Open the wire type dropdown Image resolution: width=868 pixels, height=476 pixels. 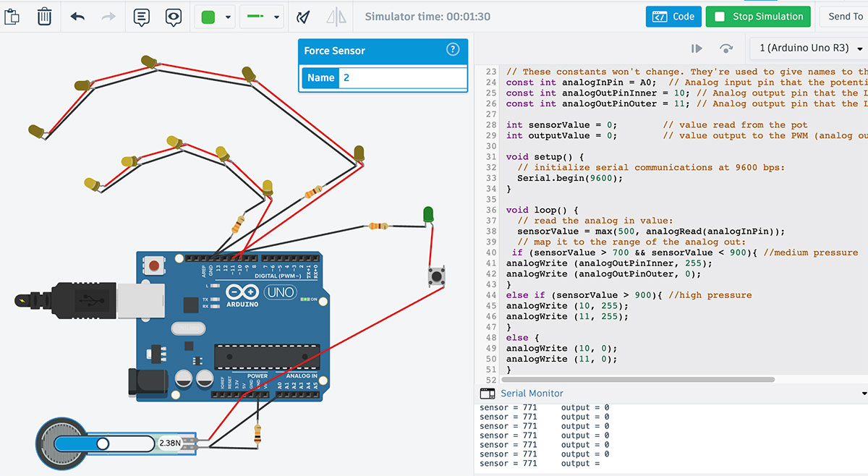pyautogui.click(x=261, y=17)
